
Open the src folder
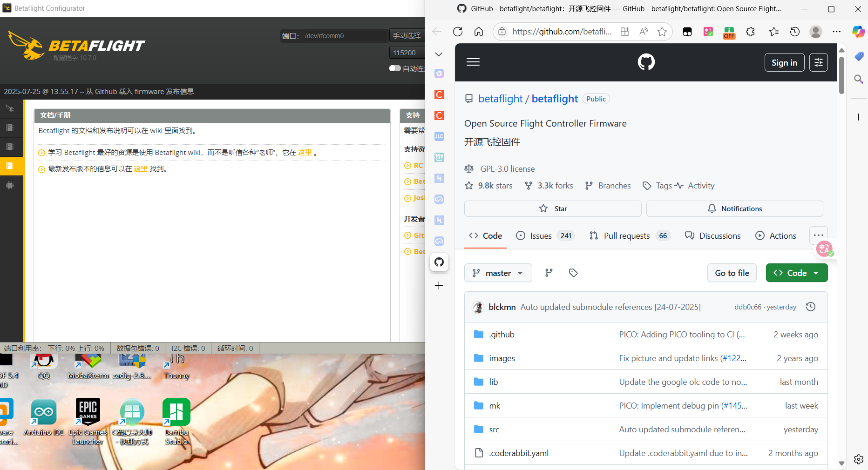(x=494, y=430)
